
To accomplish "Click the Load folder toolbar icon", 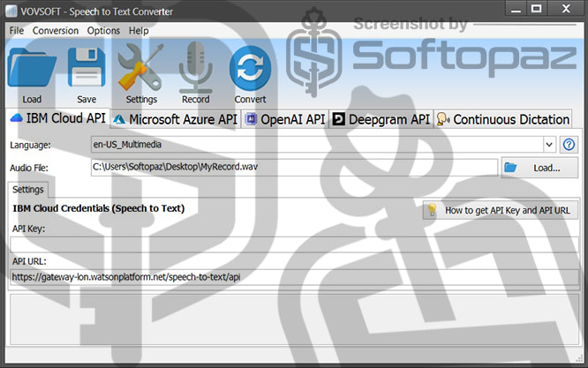I will [x=32, y=70].
